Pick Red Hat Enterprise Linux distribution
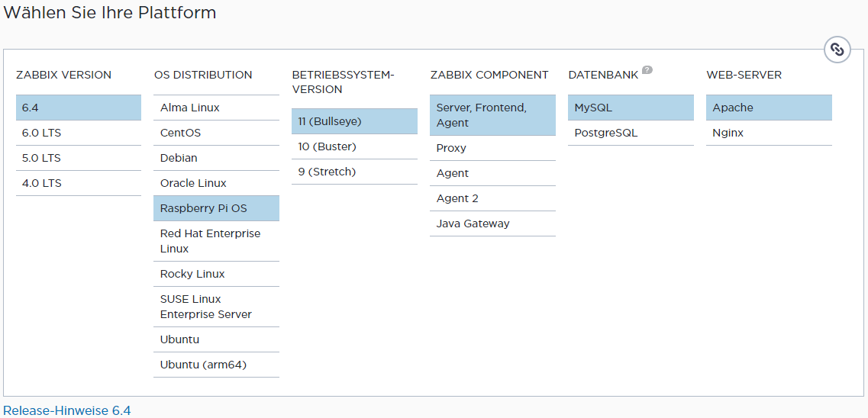The width and height of the screenshot is (868, 418). click(x=216, y=241)
